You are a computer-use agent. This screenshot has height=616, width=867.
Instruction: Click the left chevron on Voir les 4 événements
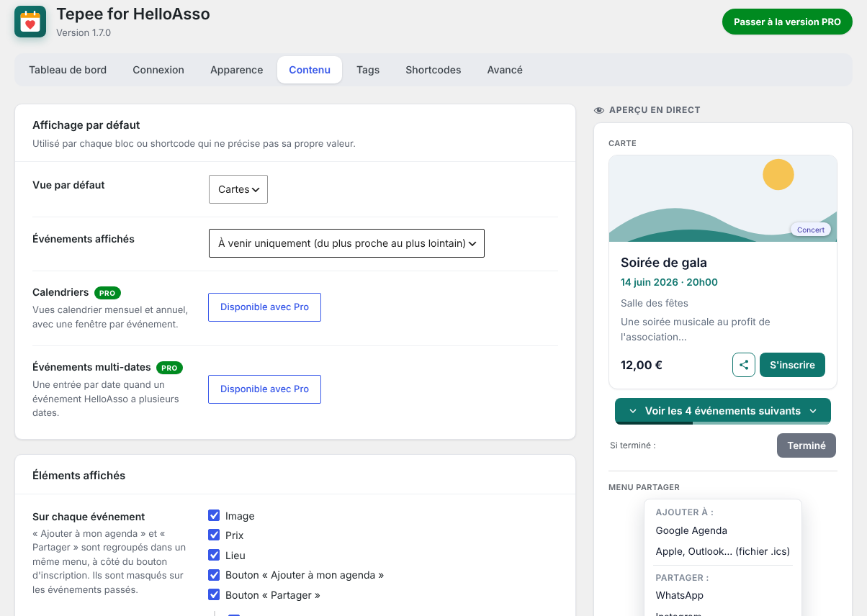click(x=633, y=411)
